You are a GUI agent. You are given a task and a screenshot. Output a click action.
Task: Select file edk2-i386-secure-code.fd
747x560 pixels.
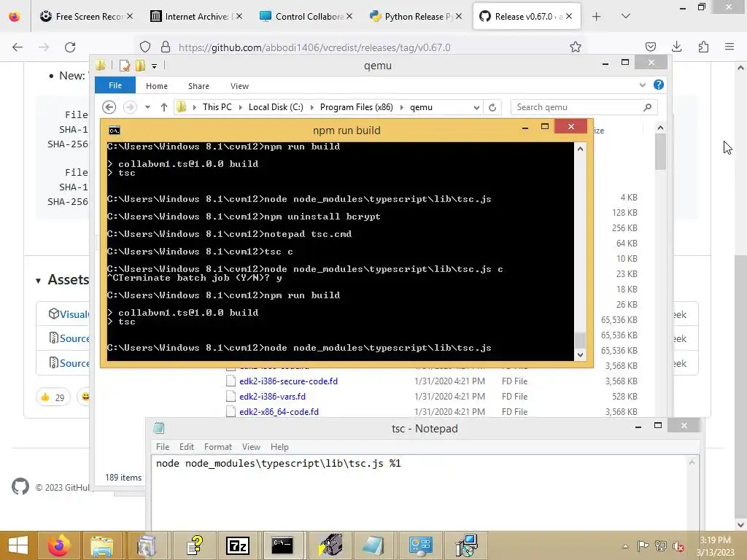288,381
